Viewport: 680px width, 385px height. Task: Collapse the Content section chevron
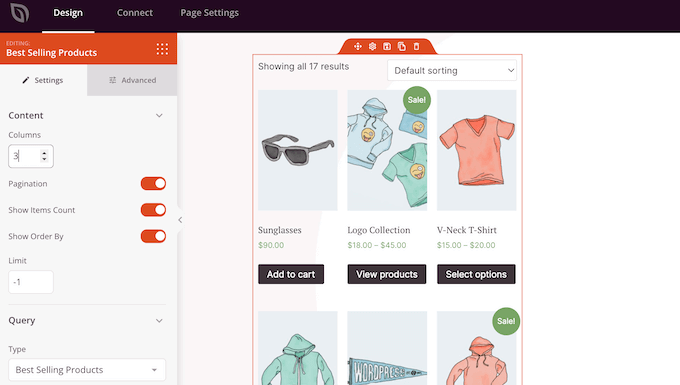coord(159,115)
